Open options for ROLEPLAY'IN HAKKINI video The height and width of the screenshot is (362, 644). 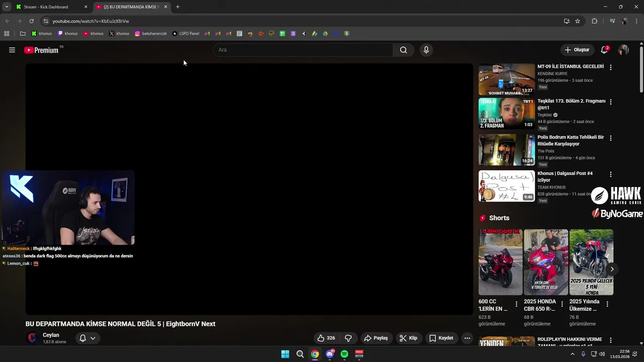(611, 340)
